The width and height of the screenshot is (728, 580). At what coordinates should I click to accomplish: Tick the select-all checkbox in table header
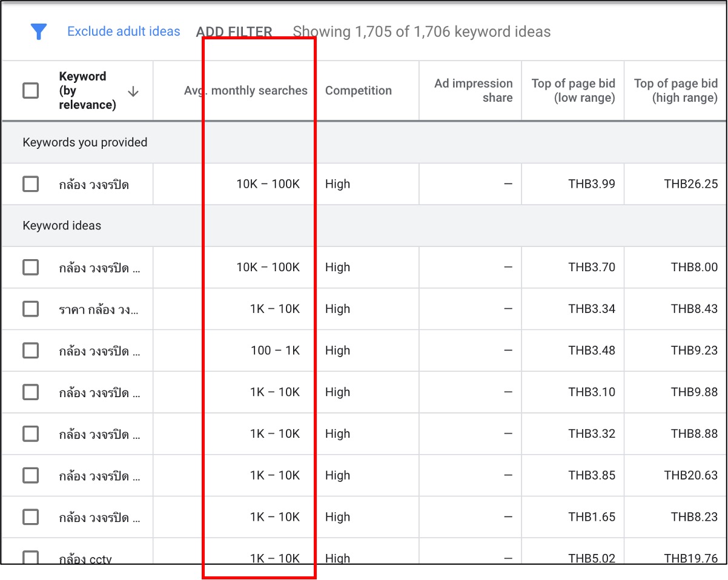[x=30, y=91]
